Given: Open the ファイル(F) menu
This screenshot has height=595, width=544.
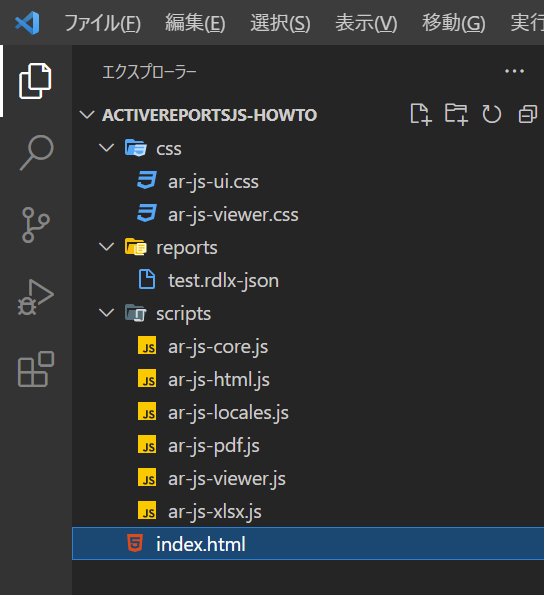Looking at the screenshot, I should (x=102, y=23).
